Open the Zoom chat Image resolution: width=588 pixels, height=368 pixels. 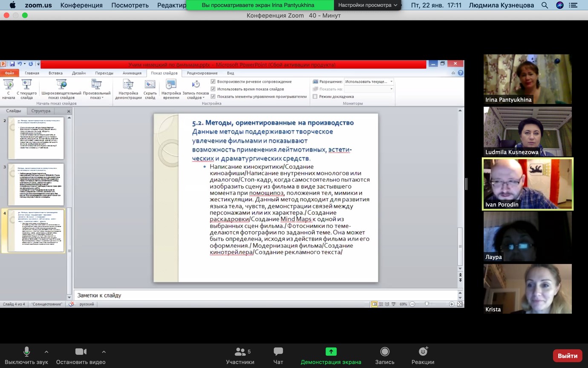coord(278,352)
